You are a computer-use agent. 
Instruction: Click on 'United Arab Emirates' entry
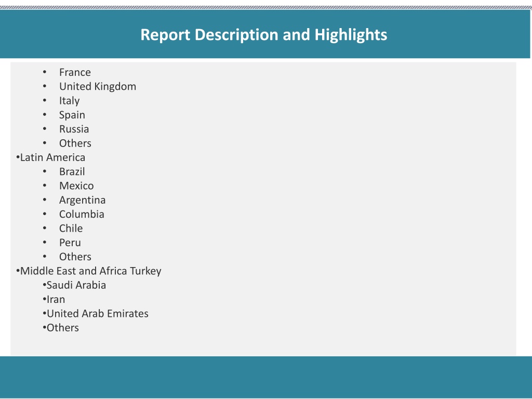click(x=97, y=313)
